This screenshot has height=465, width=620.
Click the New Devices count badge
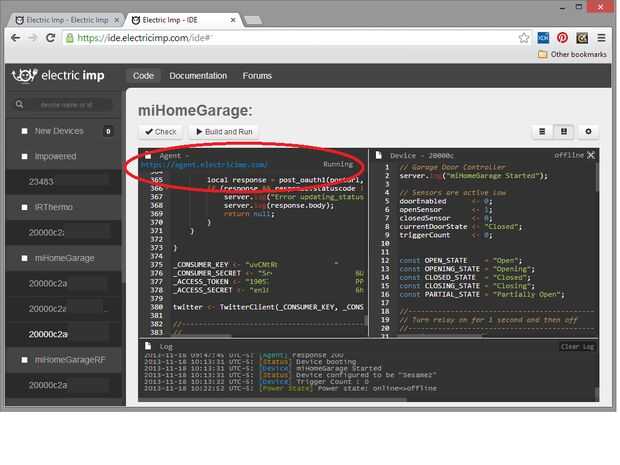pos(108,131)
